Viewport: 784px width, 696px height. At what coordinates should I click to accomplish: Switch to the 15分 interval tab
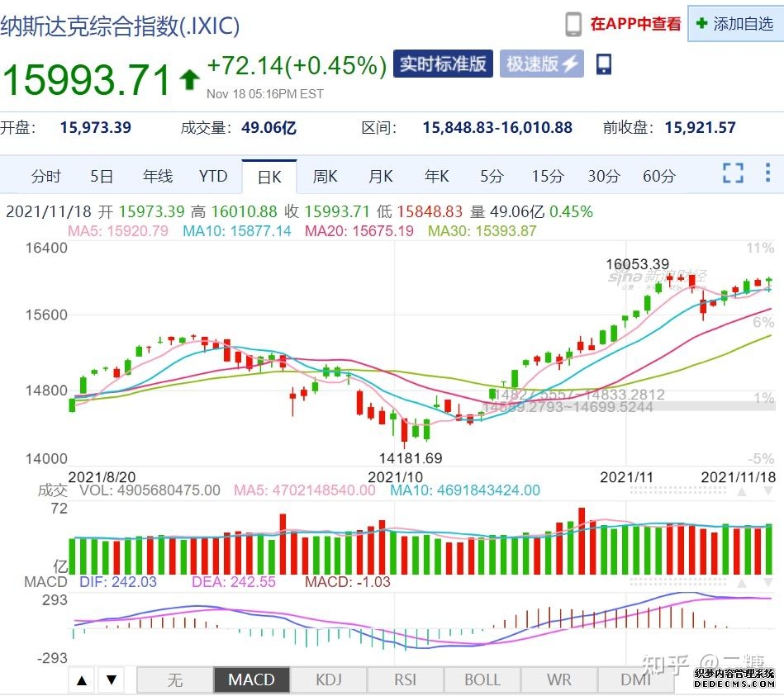(x=548, y=177)
